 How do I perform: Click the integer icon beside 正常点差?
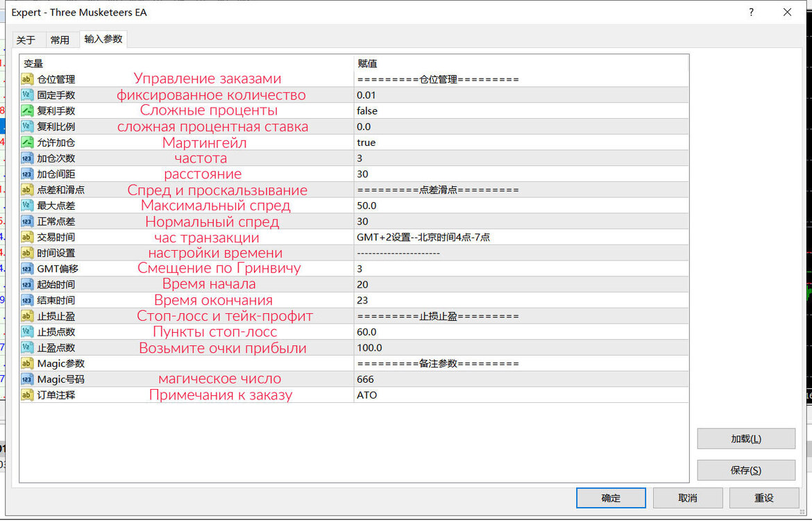point(27,222)
